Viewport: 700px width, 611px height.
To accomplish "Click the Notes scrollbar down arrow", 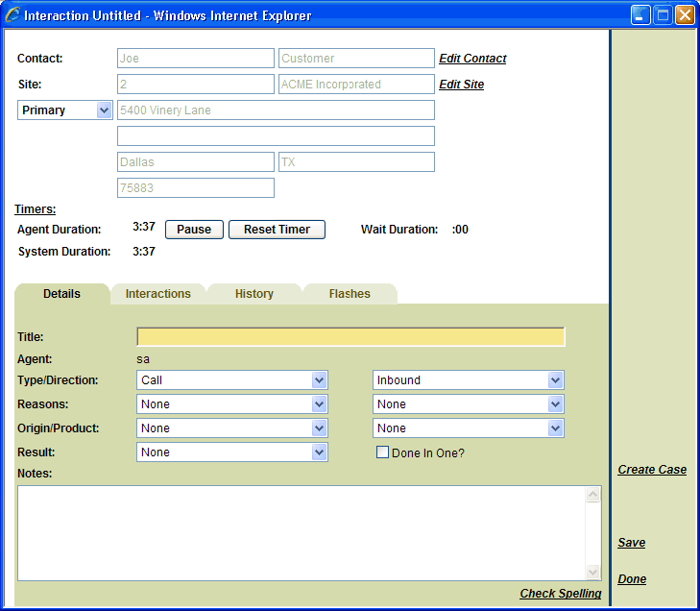I will (x=592, y=572).
